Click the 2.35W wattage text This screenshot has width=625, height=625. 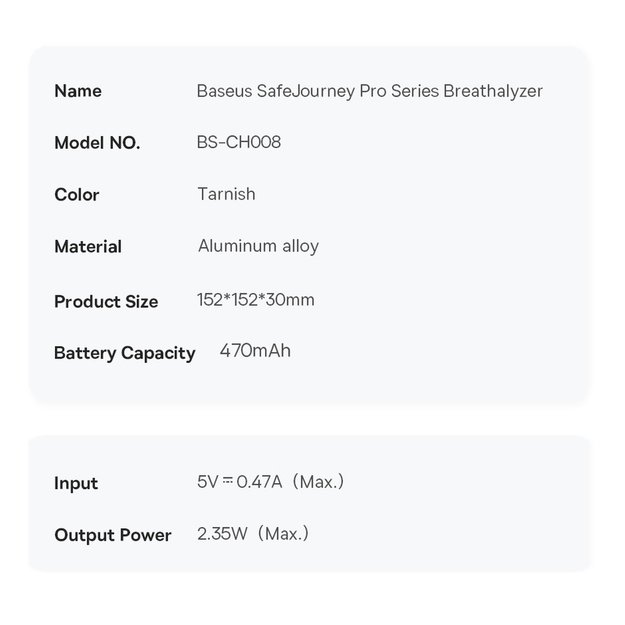[x=220, y=534]
